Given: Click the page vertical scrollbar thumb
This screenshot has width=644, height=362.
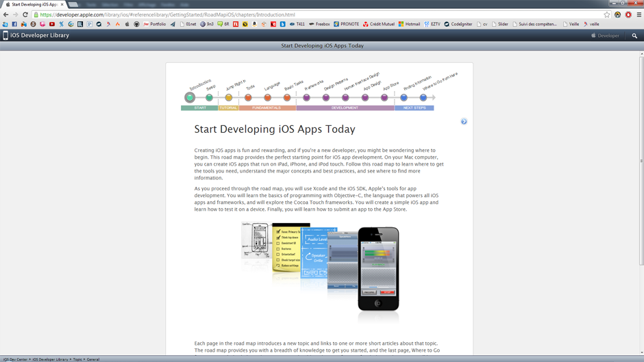Looking at the screenshot, I should [641, 161].
